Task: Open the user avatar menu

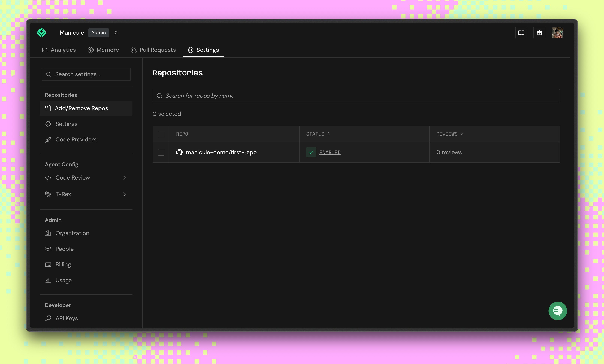Action: tap(557, 33)
